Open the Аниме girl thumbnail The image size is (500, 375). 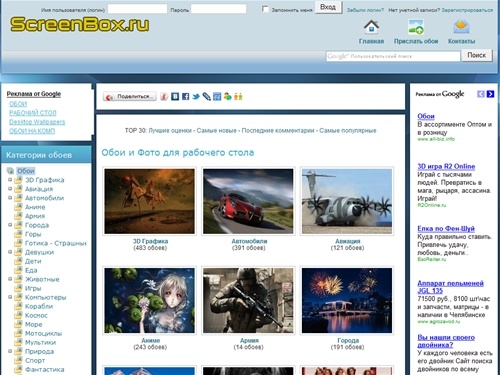(x=149, y=300)
